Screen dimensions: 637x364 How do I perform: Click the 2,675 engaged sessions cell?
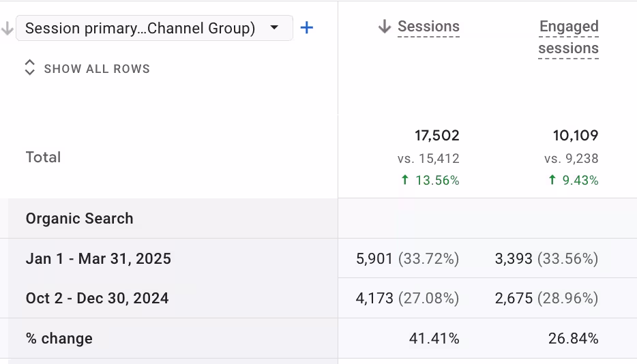[514, 299]
